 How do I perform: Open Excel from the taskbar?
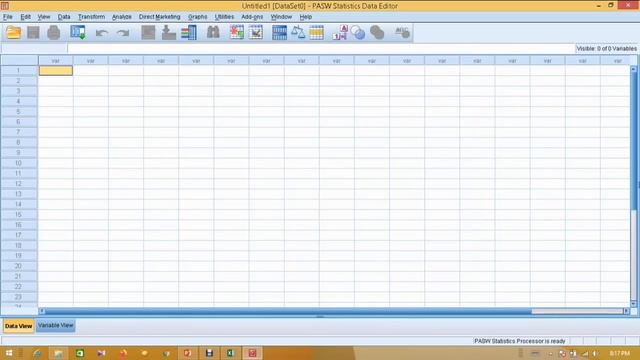pyautogui.click(x=231, y=353)
